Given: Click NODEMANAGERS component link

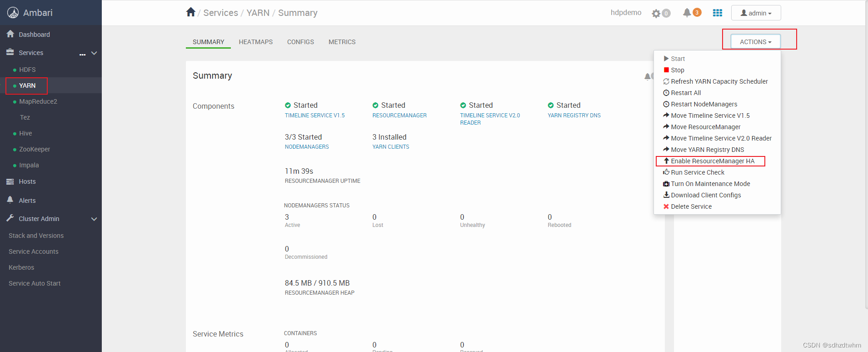Looking at the screenshot, I should pyautogui.click(x=307, y=147).
